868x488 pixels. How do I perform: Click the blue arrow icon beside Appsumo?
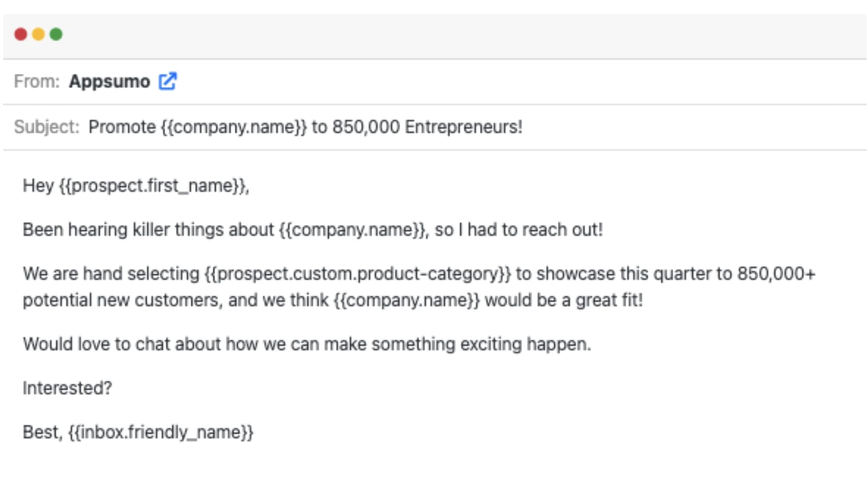pyautogui.click(x=169, y=81)
